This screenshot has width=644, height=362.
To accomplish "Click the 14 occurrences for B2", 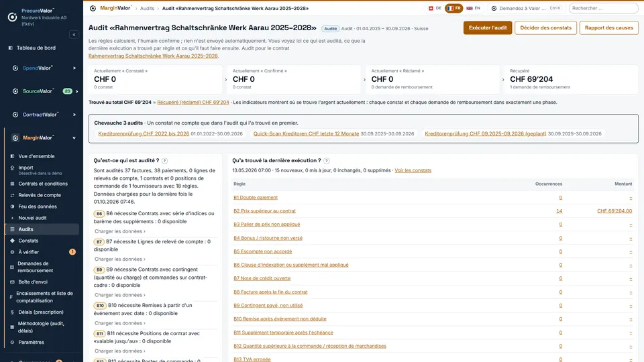I will pyautogui.click(x=559, y=211).
